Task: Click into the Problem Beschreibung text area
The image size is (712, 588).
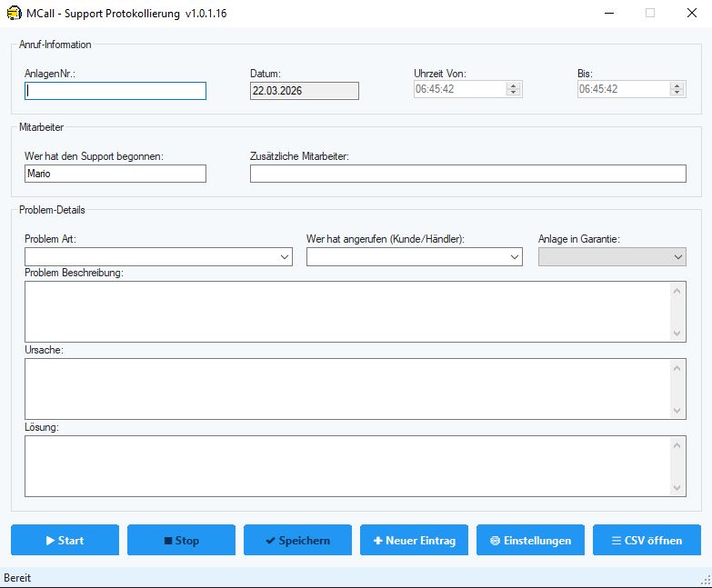Action: 346,312
